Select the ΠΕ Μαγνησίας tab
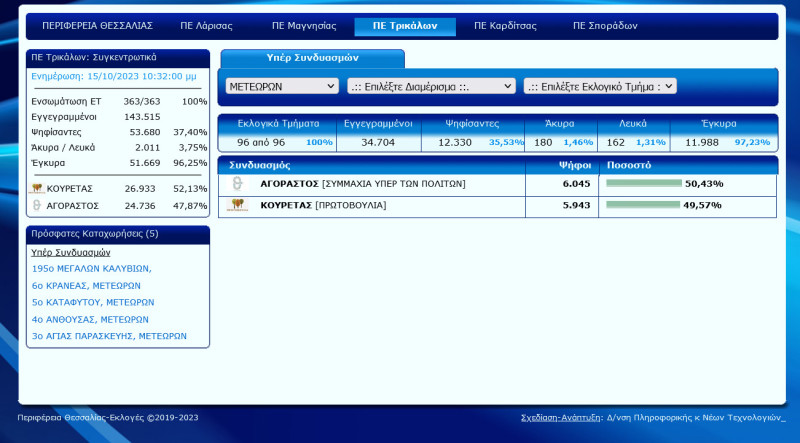Viewport: 800px width, 443px height. (304, 26)
